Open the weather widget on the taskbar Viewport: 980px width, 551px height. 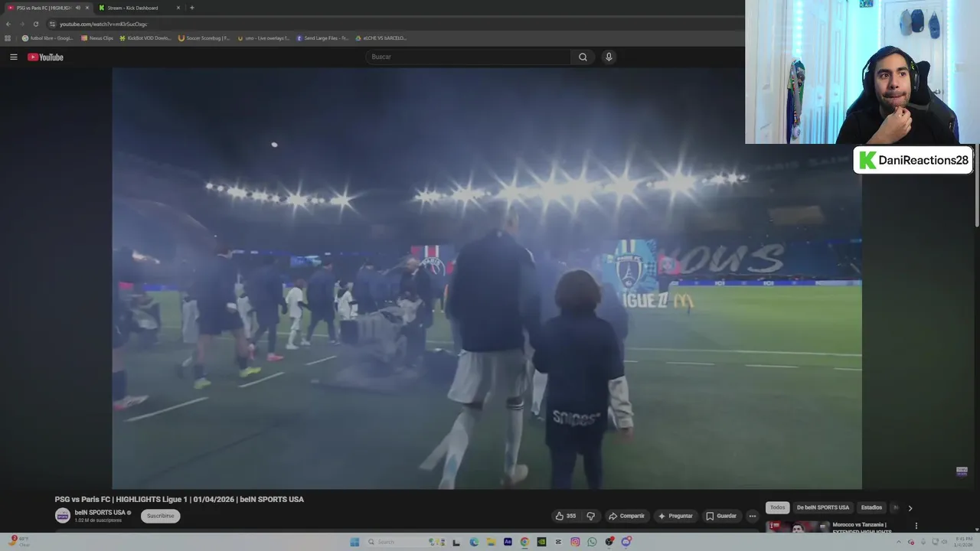tap(19, 541)
